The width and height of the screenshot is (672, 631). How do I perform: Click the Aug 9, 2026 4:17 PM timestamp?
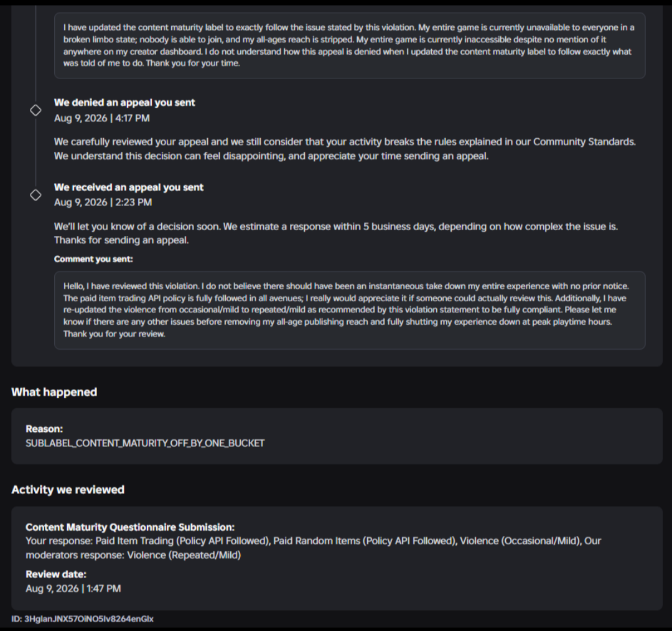pos(101,118)
